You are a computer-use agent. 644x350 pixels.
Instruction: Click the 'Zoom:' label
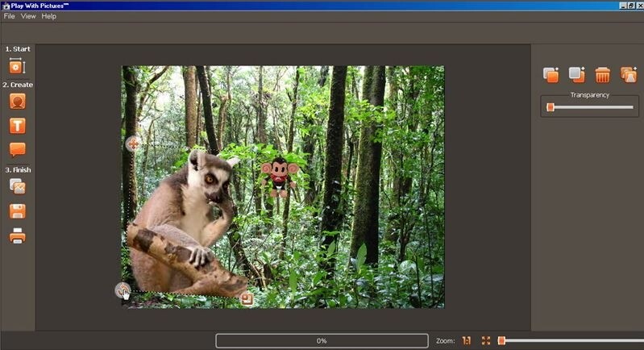pyautogui.click(x=445, y=341)
